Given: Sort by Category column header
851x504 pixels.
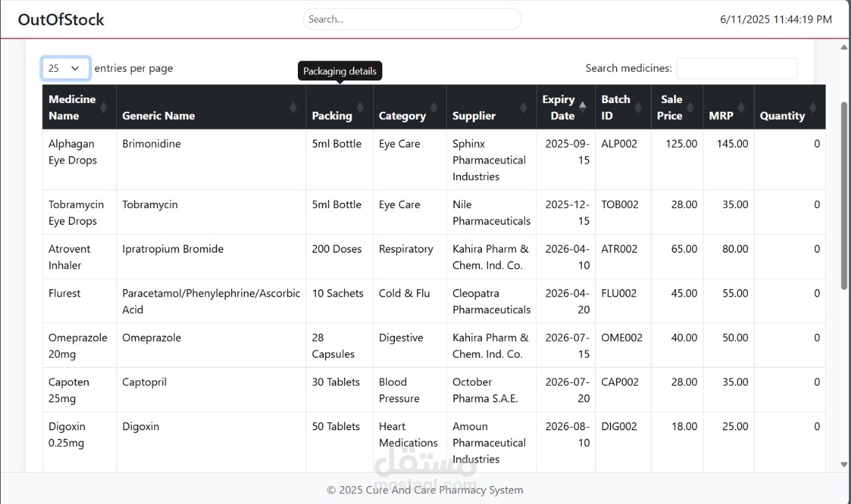Looking at the screenshot, I should click(410, 107).
